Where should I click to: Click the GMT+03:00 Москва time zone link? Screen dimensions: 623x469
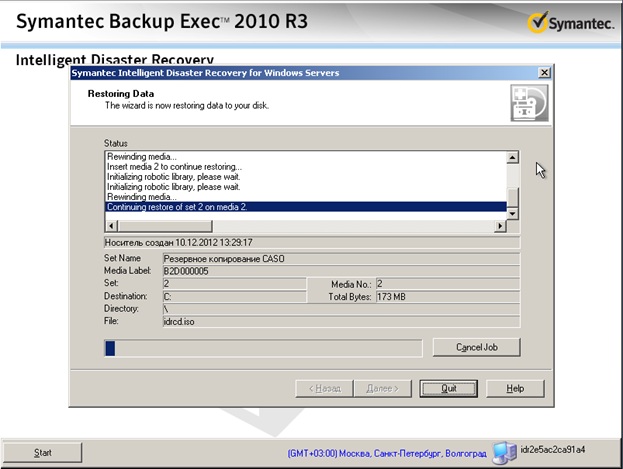[x=387, y=453]
